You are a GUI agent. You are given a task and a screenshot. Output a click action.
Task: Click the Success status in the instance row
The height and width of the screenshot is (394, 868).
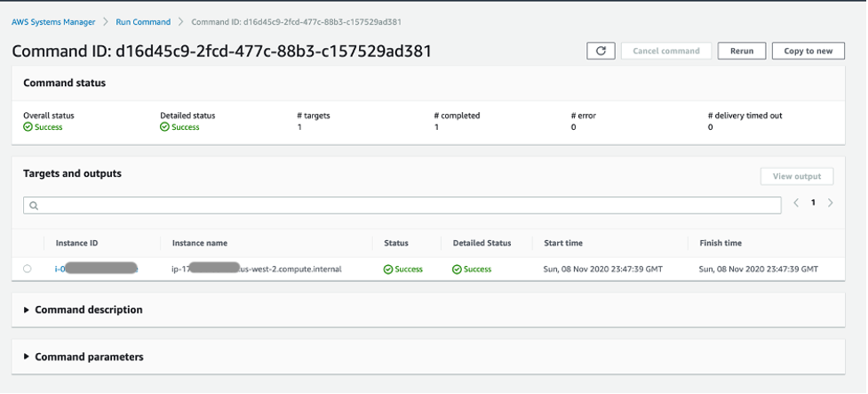[x=403, y=269]
